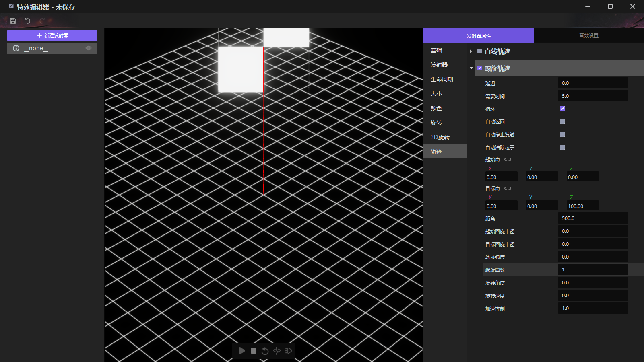
Task: Click the 螺旋圈数 value field
Action: pos(593,270)
